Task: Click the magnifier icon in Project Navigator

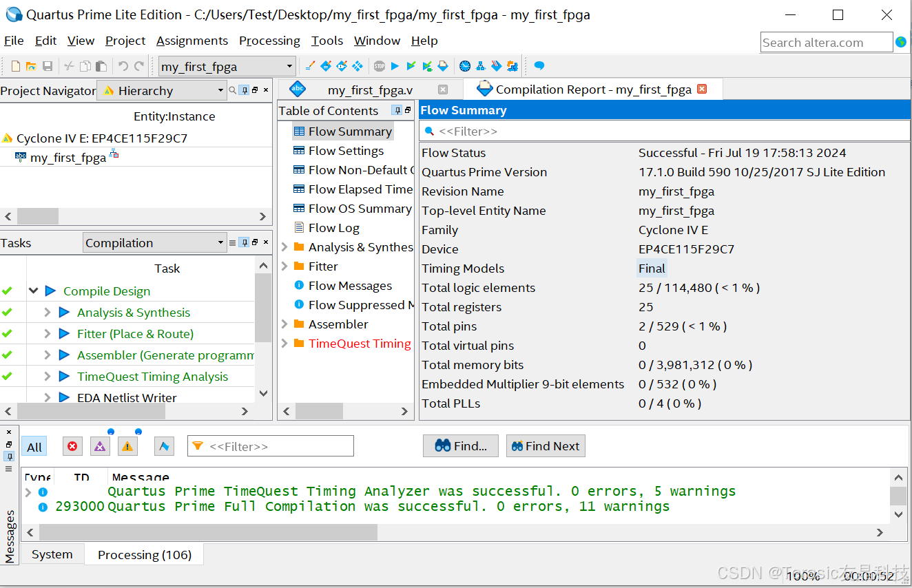Action: [x=233, y=90]
